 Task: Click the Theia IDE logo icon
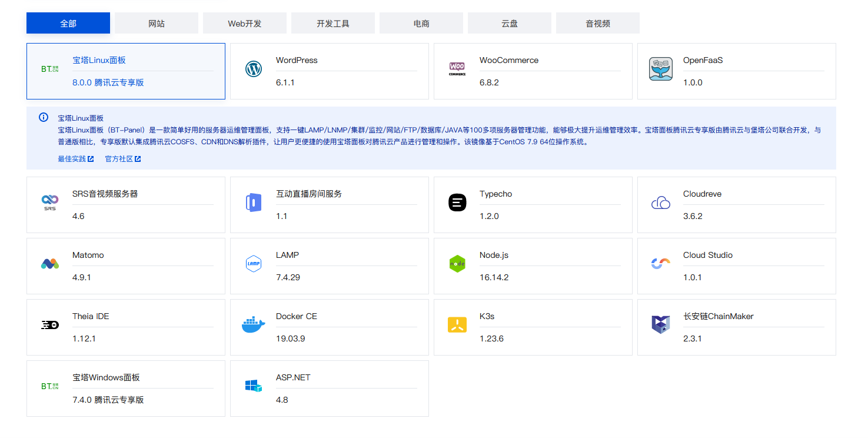50,325
